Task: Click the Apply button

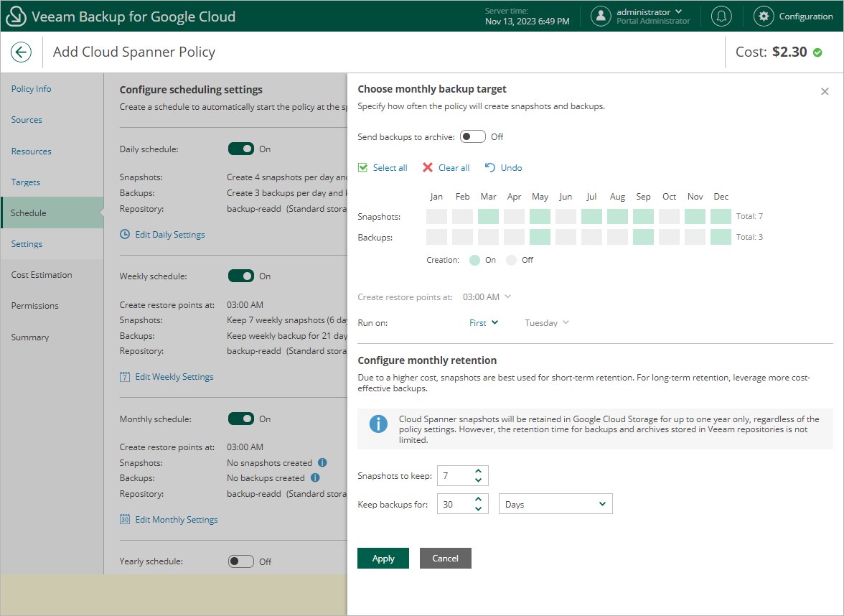Action: (383, 559)
